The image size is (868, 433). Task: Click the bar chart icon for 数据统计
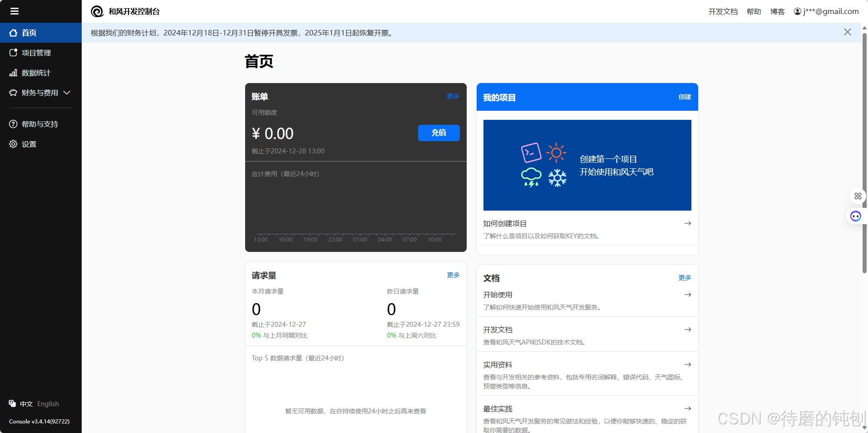tap(13, 73)
